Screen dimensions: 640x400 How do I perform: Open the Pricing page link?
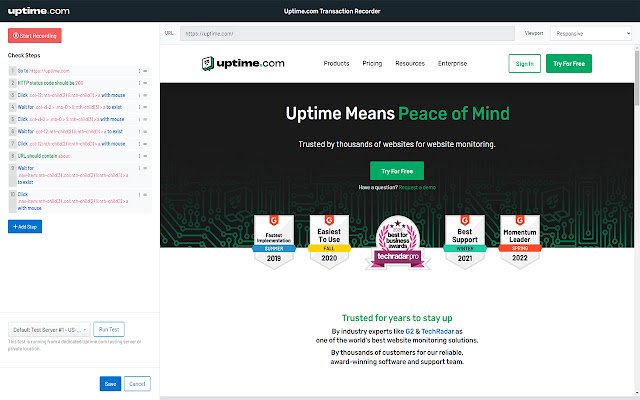pos(372,64)
